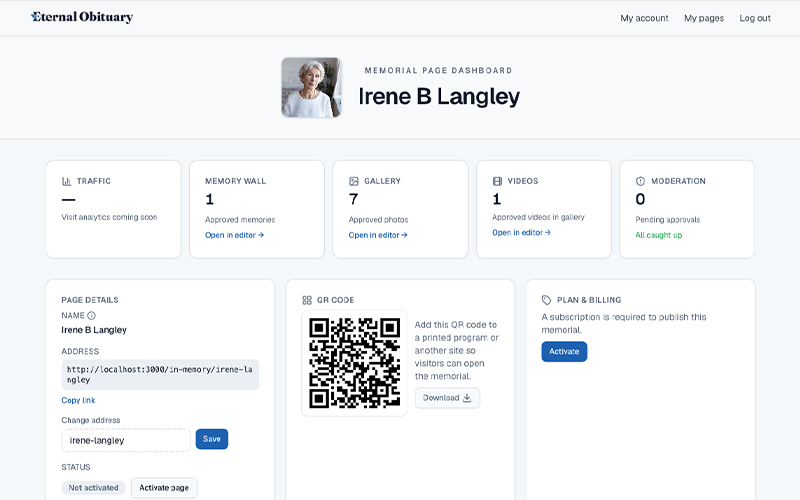Click Visit analytics coming soon text
This screenshot has width=800, height=500.
tap(109, 217)
